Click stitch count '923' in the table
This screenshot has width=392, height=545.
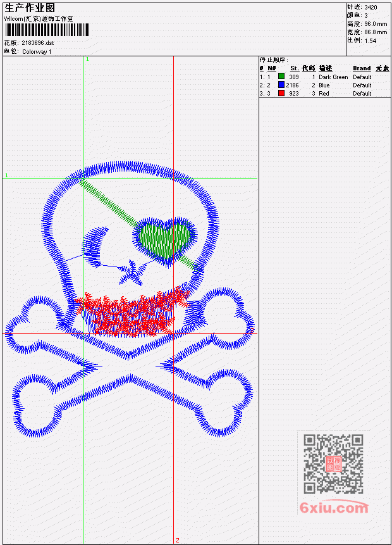294,94
